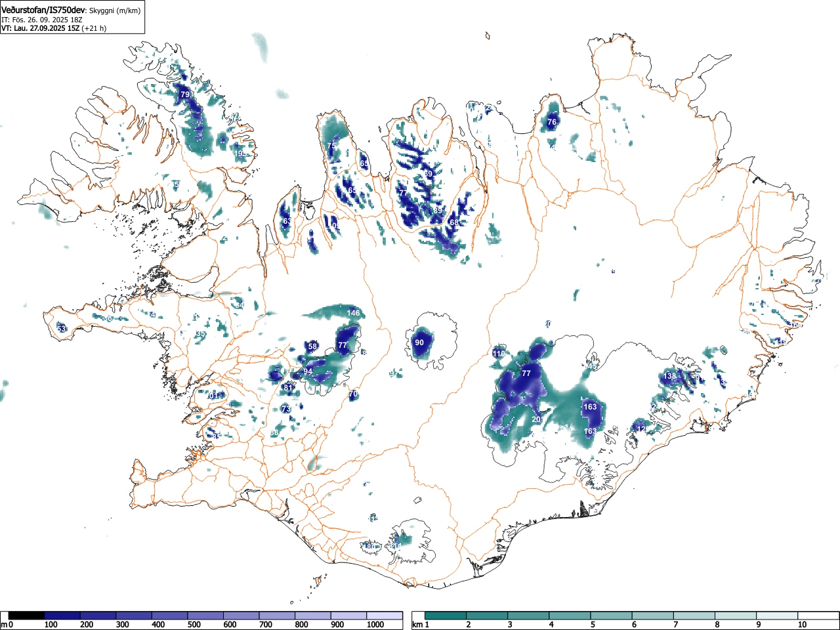Viewport: 840px width, 630px height.
Task: Click the '58' visibility value on the map
Action: (x=312, y=346)
